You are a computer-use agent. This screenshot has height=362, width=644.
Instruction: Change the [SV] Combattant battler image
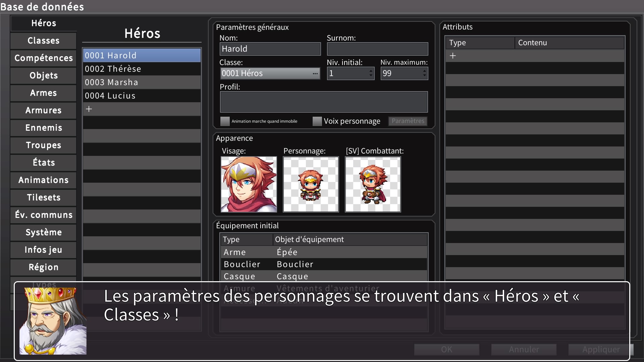373,184
